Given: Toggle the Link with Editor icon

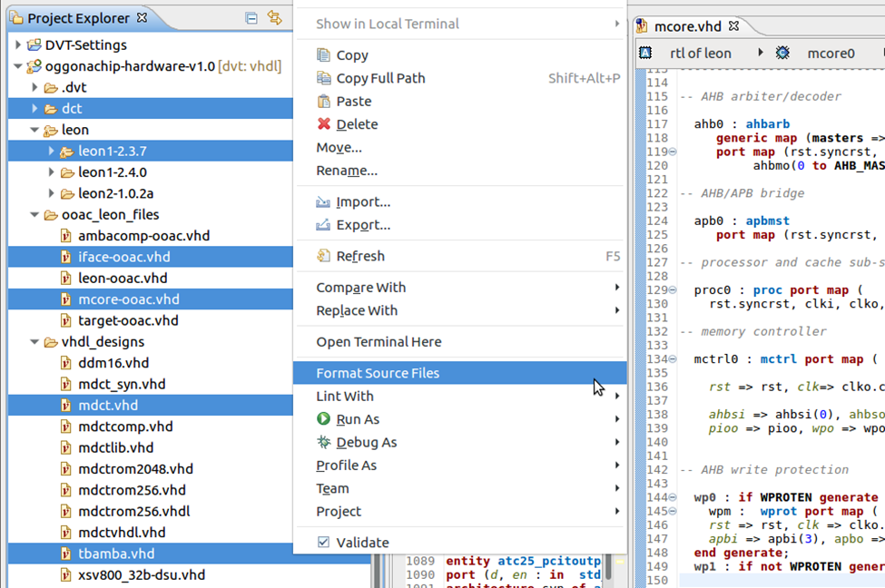Looking at the screenshot, I should pyautogui.click(x=275, y=17).
